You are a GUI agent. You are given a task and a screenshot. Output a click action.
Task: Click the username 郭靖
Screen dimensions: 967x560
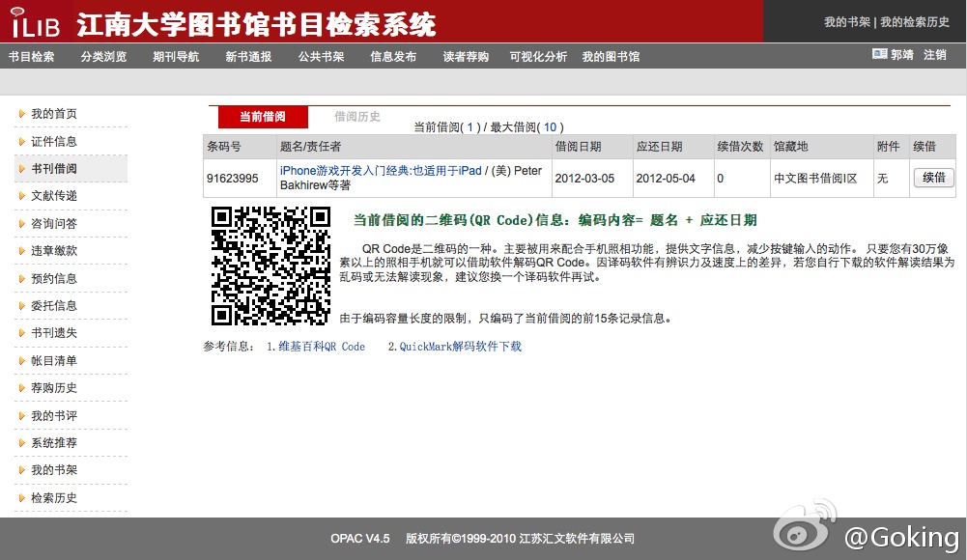click(x=901, y=55)
